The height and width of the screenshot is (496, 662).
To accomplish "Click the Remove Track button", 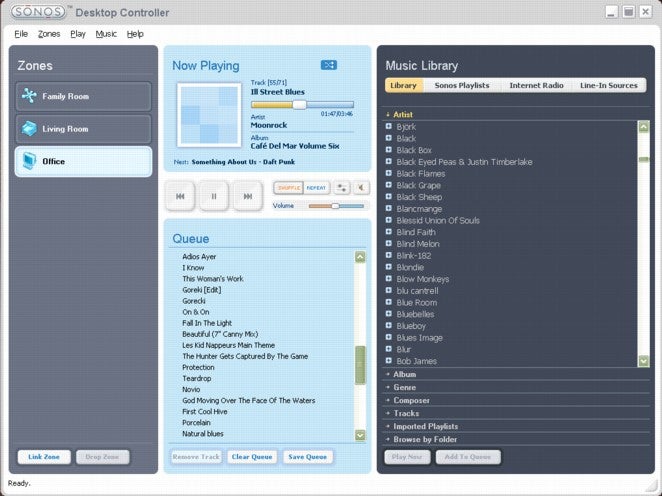I will click(x=196, y=457).
